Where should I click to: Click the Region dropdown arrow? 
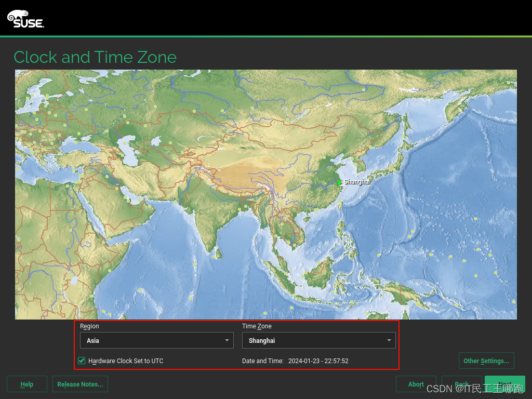click(x=227, y=340)
